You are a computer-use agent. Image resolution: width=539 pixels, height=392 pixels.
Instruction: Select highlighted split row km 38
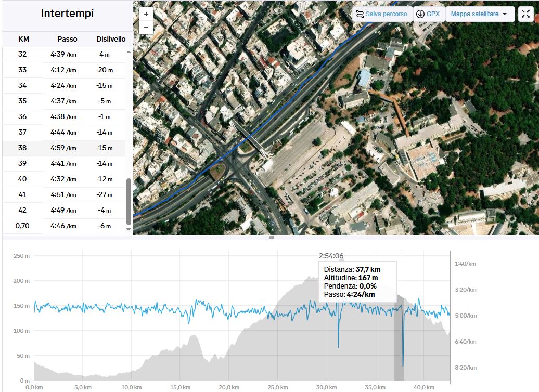click(x=64, y=148)
